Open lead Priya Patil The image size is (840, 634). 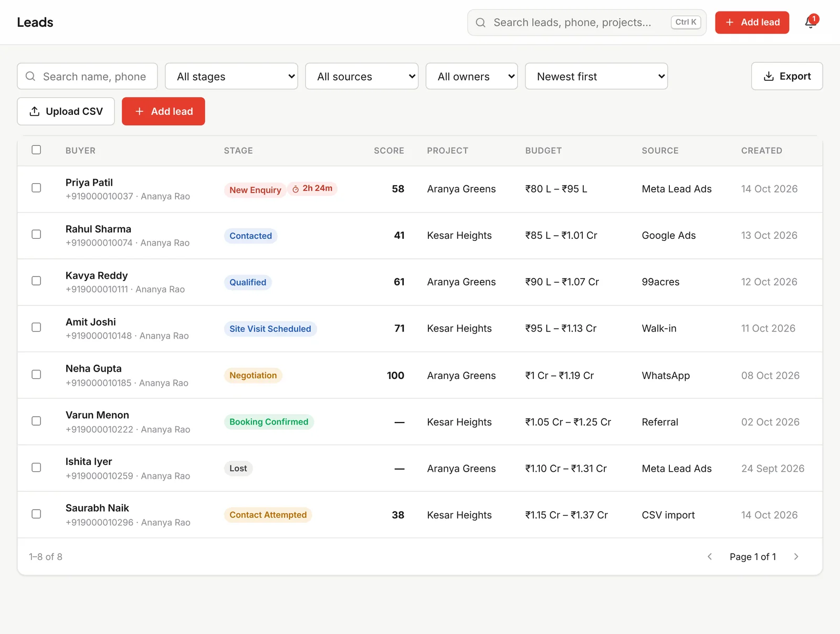pos(89,183)
